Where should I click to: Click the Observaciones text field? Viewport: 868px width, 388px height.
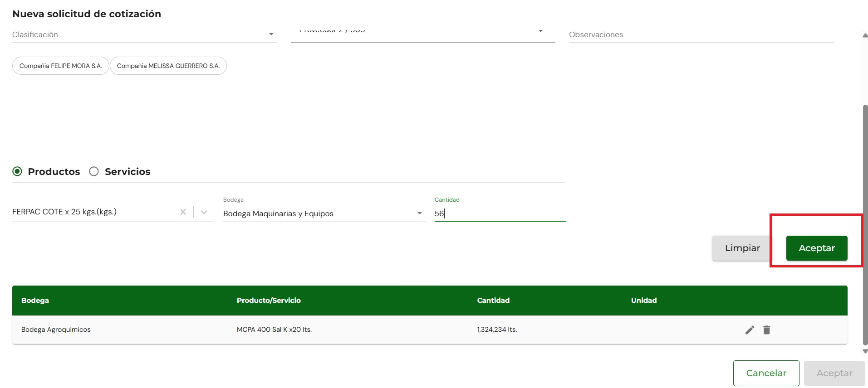(x=701, y=34)
